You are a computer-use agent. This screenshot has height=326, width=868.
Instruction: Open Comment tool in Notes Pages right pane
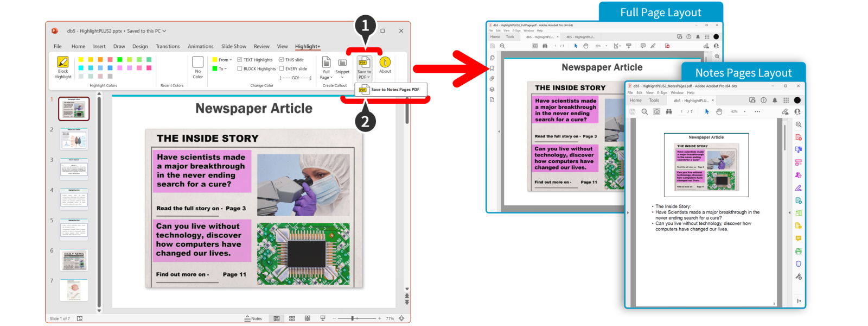point(799,239)
